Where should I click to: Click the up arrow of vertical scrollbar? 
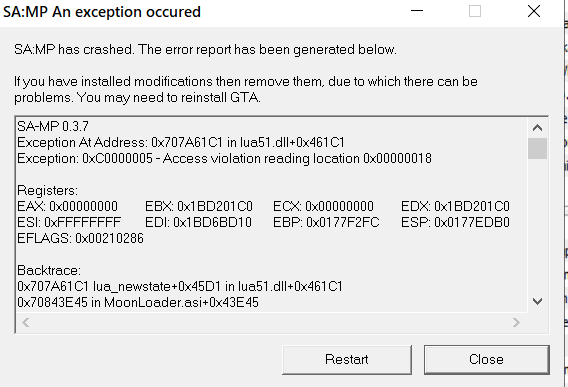(537, 128)
